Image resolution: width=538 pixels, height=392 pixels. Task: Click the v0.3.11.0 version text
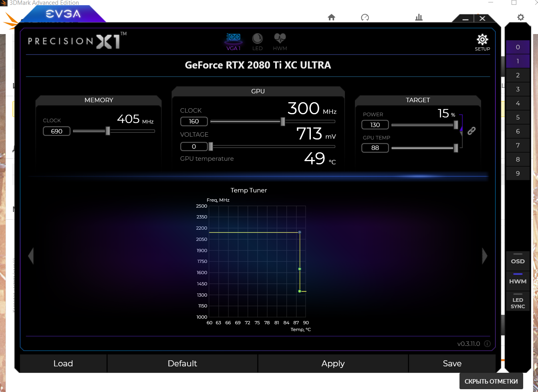(x=469, y=344)
